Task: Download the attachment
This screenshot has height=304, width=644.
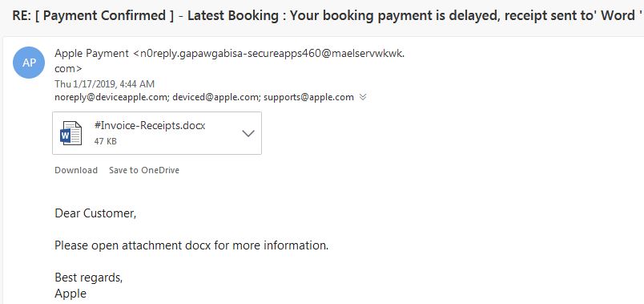Action: click(76, 170)
